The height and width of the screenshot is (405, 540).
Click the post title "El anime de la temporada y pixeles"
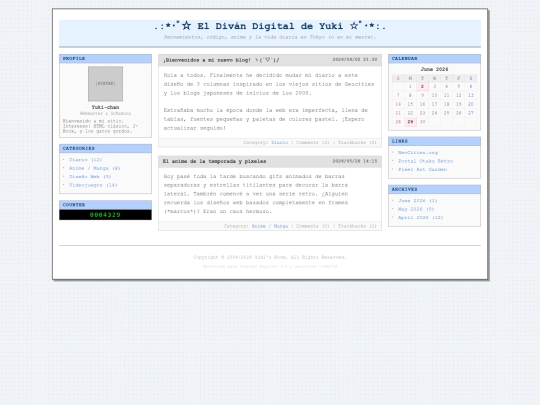tap(214, 161)
